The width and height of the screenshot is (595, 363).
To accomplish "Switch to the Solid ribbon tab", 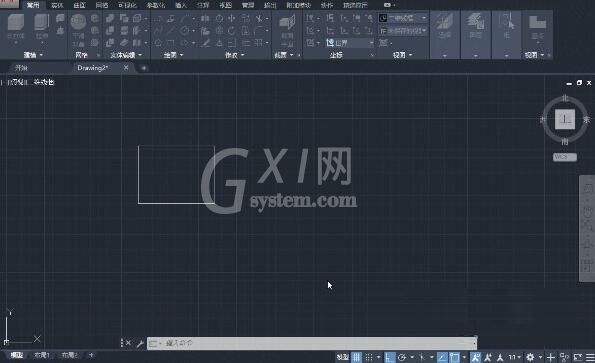I will tap(57, 5).
